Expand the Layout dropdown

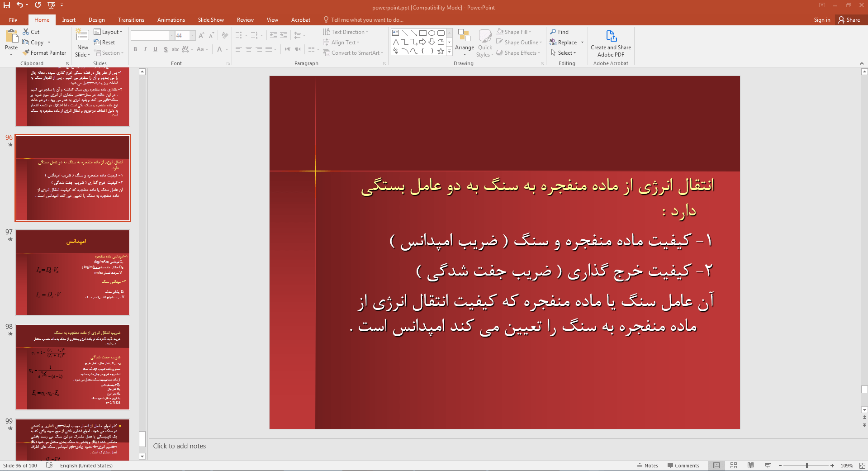109,31
